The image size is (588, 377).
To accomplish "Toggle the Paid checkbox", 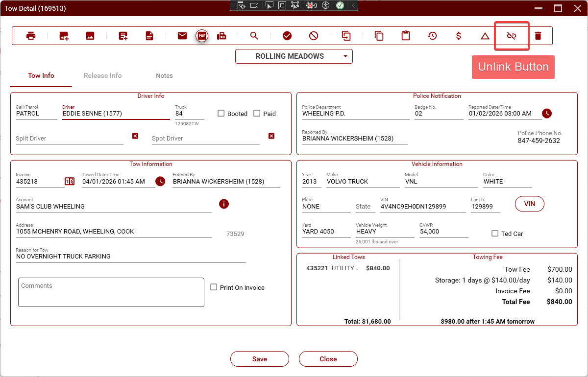I will tap(257, 114).
